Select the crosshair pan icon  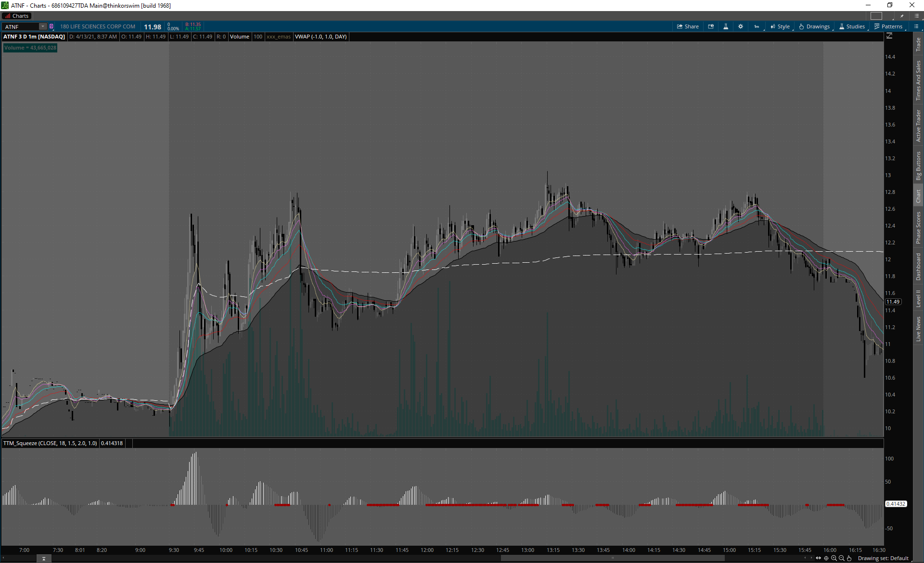[826, 558]
